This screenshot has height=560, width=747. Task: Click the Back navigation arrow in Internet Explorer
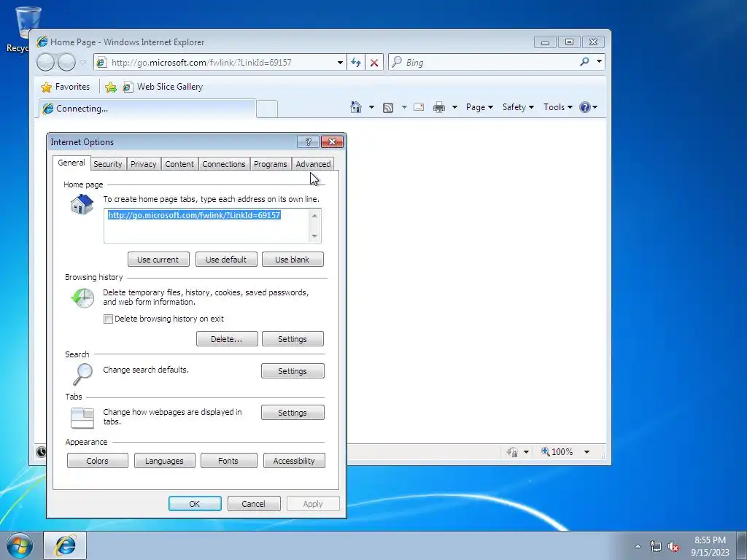(x=46, y=63)
